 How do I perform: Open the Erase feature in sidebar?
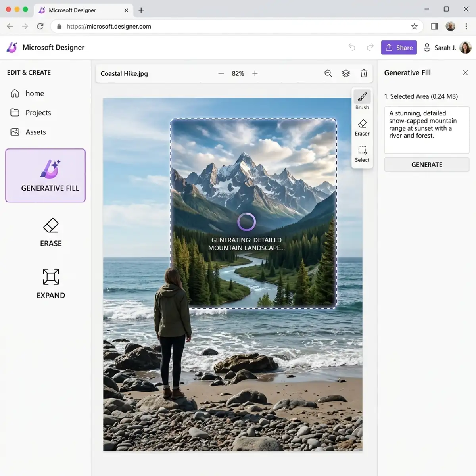pos(51,233)
